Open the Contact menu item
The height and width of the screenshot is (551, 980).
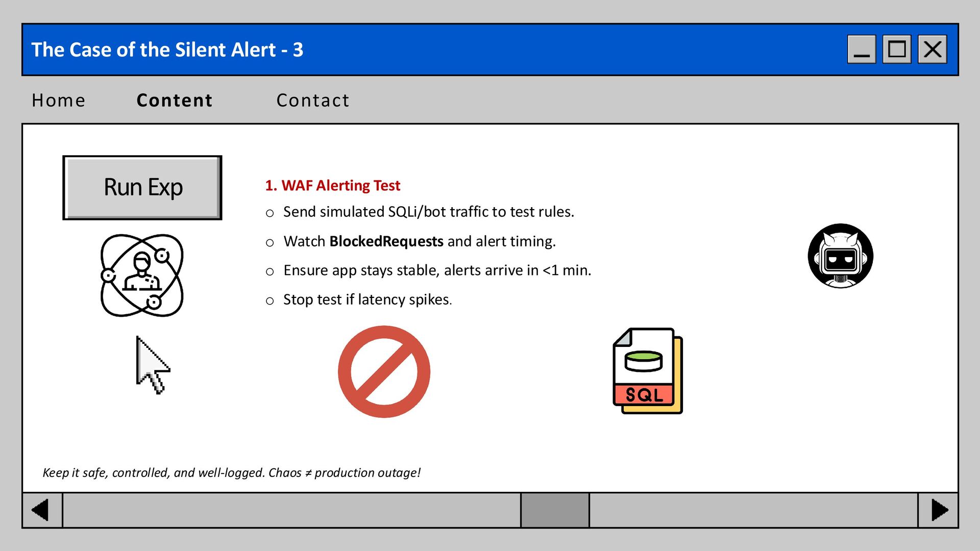click(x=313, y=101)
